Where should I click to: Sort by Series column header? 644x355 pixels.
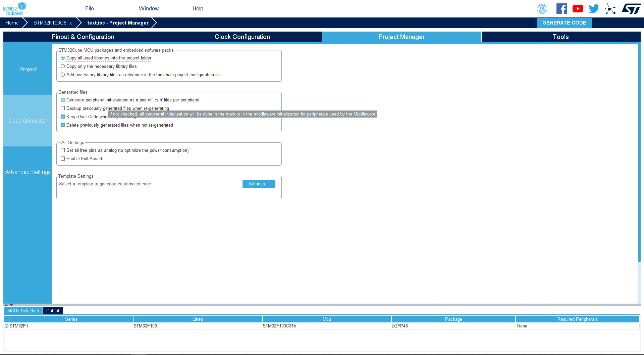click(71, 319)
